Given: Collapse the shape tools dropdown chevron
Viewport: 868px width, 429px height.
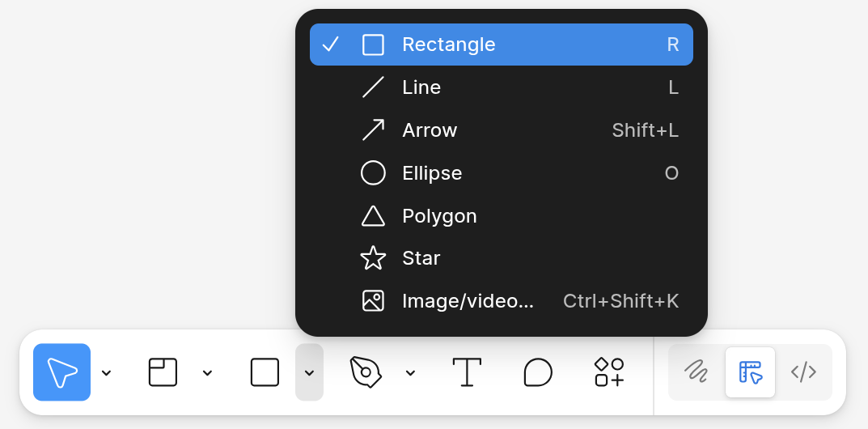Looking at the screenshot, I should (309, 372).
